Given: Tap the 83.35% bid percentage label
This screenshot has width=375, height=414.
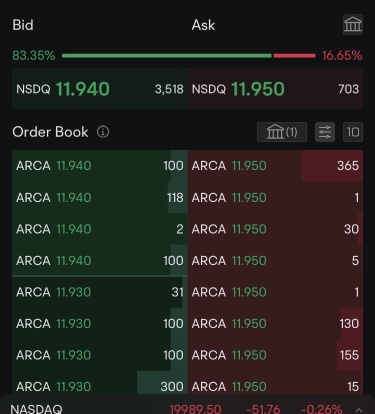Looking at the screenshot, I should pos(34,55).
